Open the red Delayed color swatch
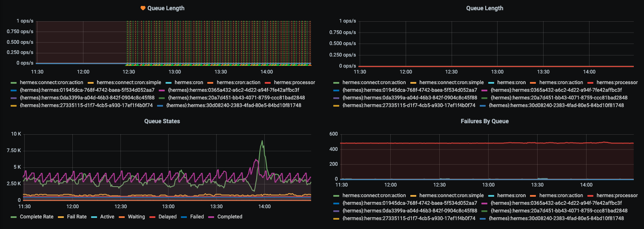 point(153,217)
